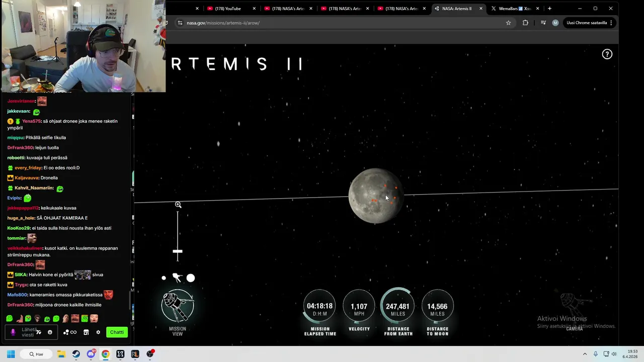Viewport: 644px width, 362px height.
Task: Open the channel points infinity icon
Action: coord(70,332)
